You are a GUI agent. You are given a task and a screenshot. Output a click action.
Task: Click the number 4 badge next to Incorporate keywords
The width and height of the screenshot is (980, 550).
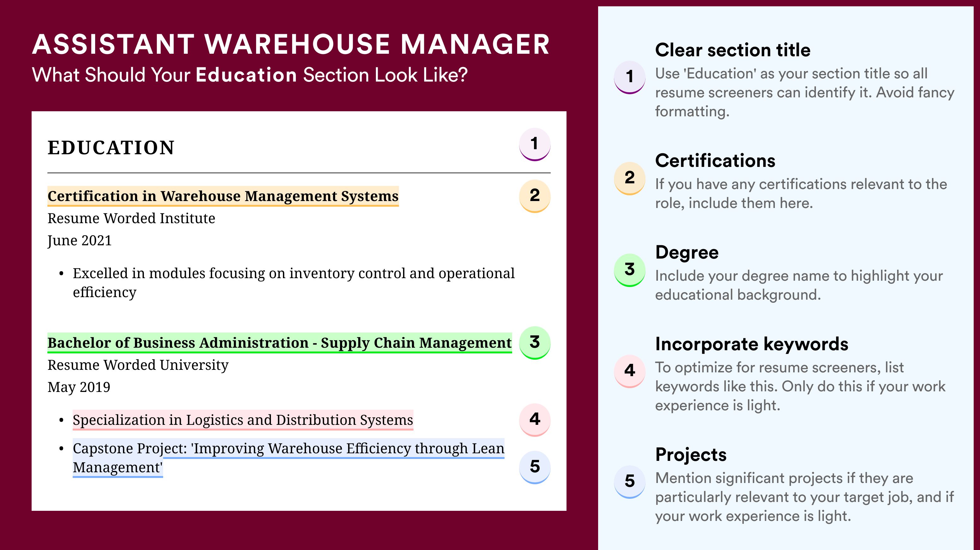click(630, 371)
